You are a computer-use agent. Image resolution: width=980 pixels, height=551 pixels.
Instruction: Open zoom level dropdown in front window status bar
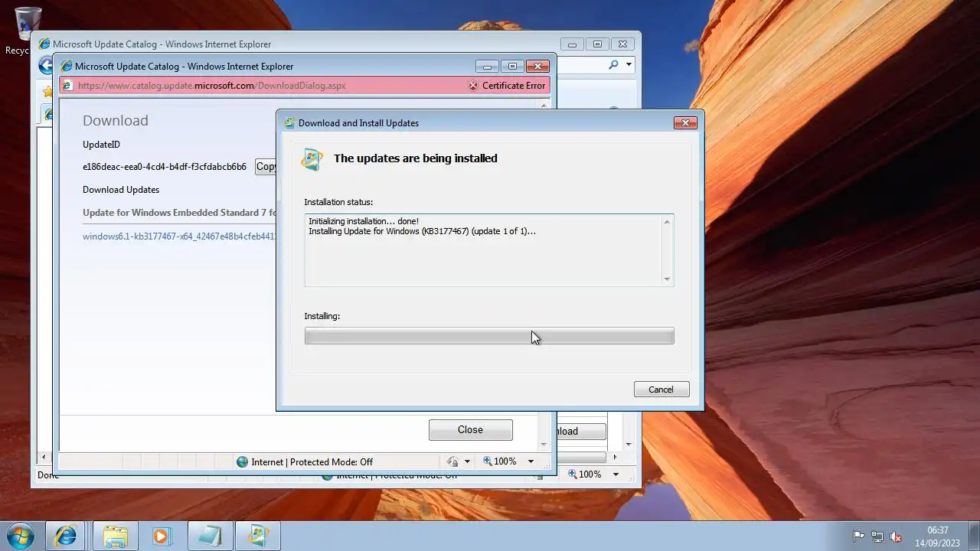(x=531, y=461)
